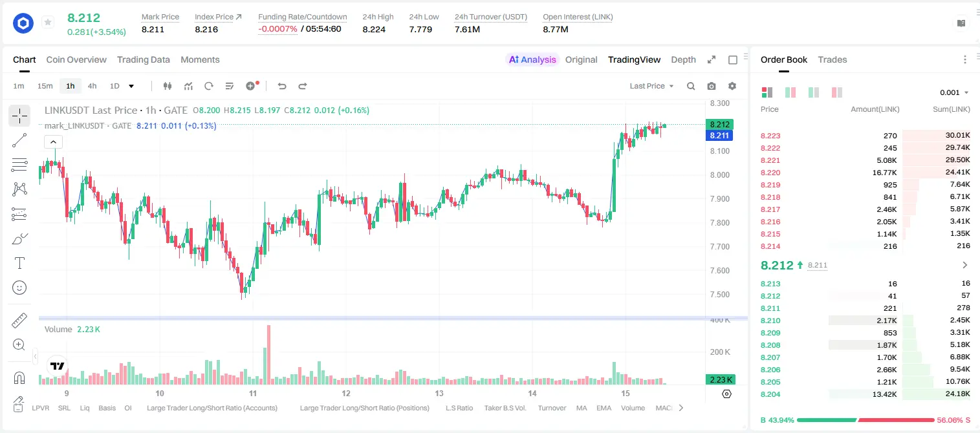The width and height of the screenshot is (980, 433).
Task: Switch chart to Depth view
Action: pyautogui.click(x=683, y=59)
